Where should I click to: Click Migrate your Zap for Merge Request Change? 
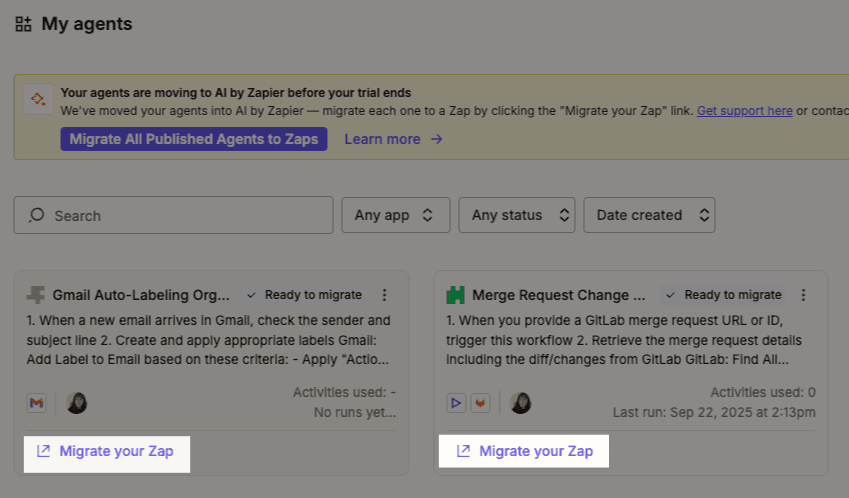click(x=524, y=451)
